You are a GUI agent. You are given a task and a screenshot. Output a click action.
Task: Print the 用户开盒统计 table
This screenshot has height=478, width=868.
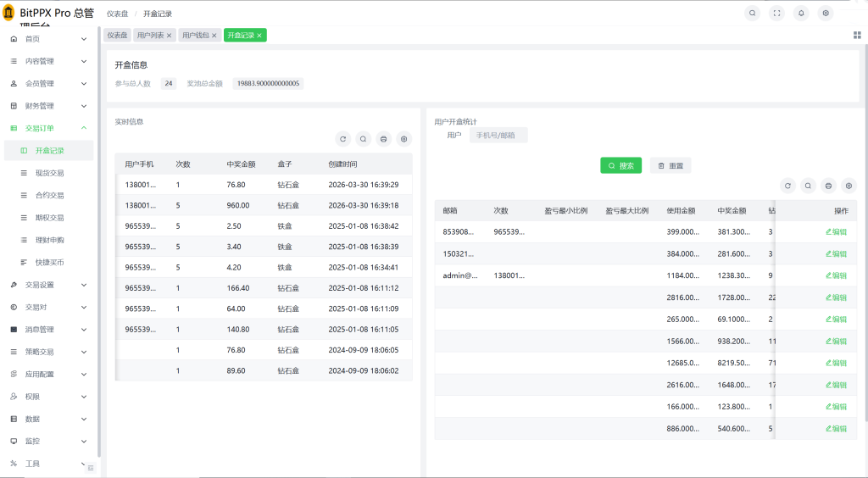click(x=829, y=186)
